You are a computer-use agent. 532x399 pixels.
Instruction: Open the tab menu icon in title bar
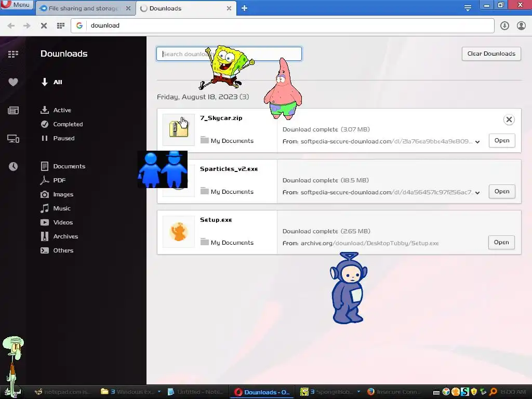[x=468, y=8]
